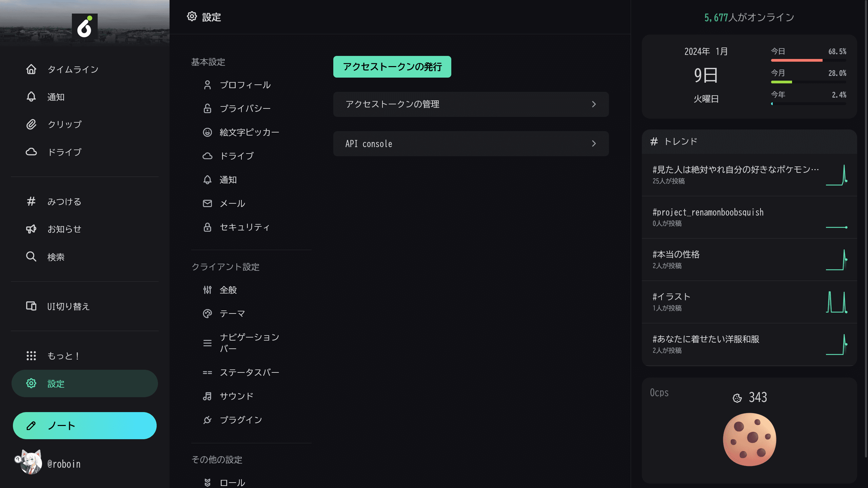
Task: Open the #見た人は絶対やれ trend
Action: [749, 175]
